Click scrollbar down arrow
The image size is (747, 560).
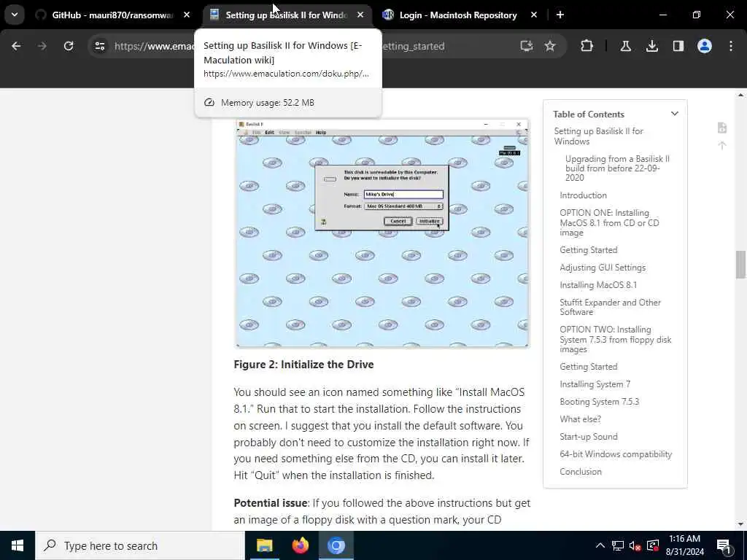740,524
